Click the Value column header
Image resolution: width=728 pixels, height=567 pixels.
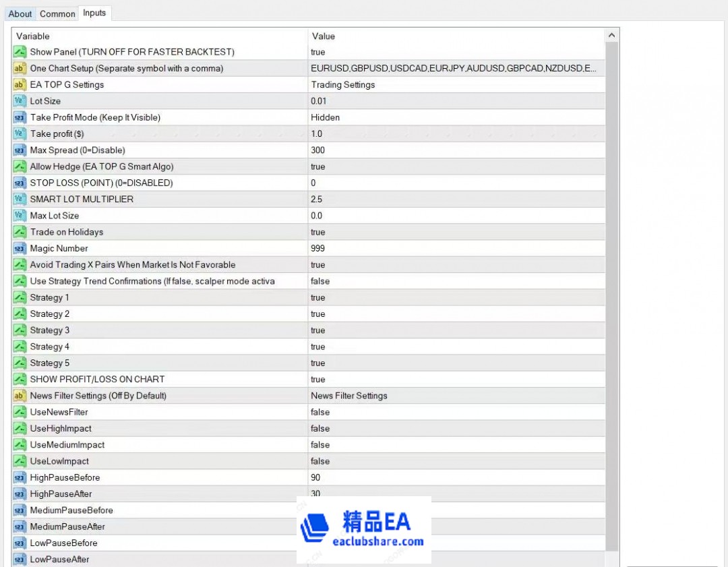[x=456, y=36]
